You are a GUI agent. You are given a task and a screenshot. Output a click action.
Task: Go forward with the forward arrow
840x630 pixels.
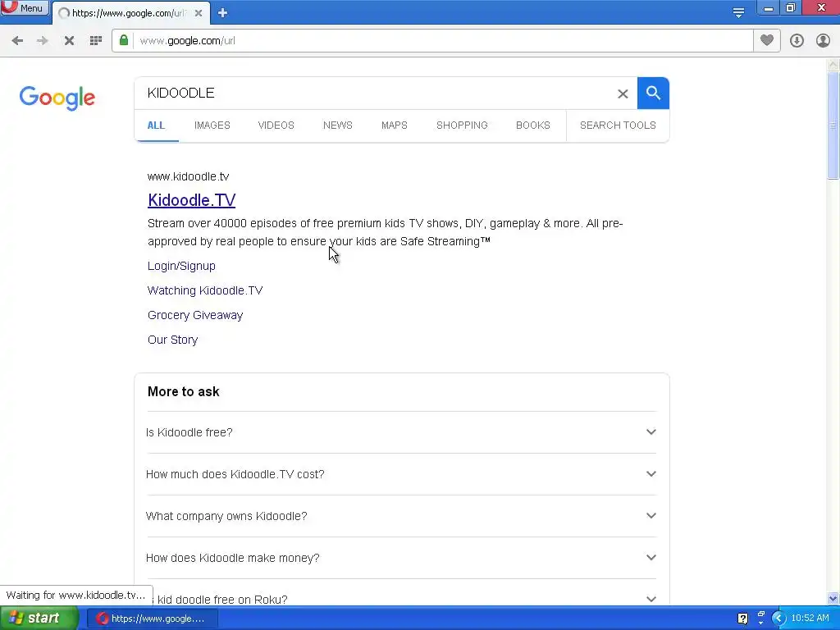pos(43,41)
